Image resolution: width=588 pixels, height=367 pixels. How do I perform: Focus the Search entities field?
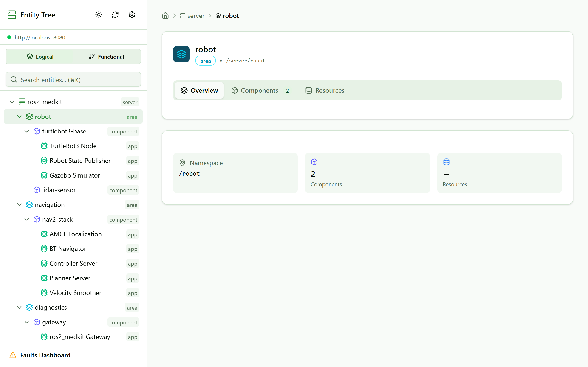[x=73, y=80]
